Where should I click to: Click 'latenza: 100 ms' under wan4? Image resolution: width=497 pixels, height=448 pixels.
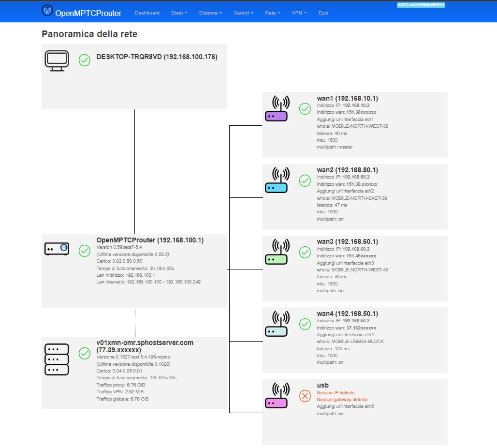pyautogui.click(x=333, y=349)
